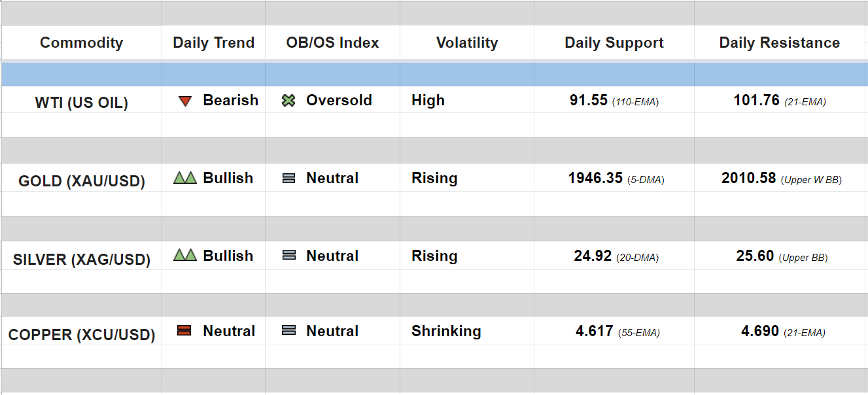Click the red bearish down-triangle icon for WTI
This screenshot has width=868, height=395.
[185, 101]
